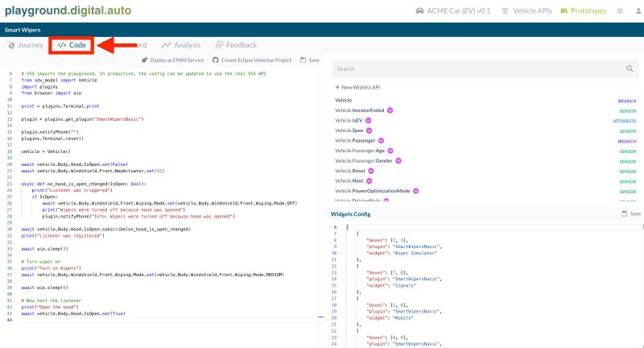Viewport: 644px width, 348px height.
Task: Click the Vehicle APIs list icon
Action: [x=506, y=10]
